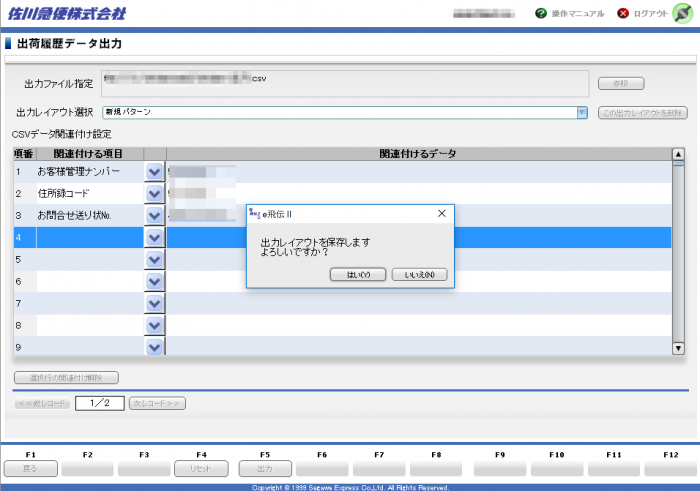Click the red ログアウト icon
The image size is (700, 491).
pos(623,13)
